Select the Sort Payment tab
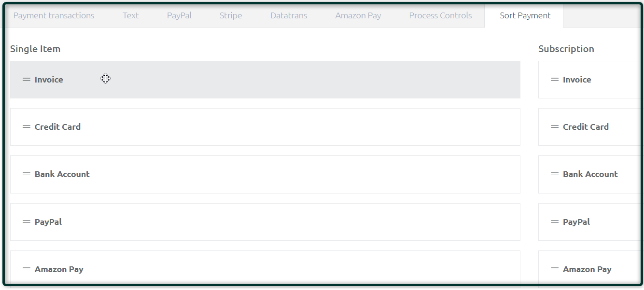Screen dimensions: 644x290 point(525,15)
